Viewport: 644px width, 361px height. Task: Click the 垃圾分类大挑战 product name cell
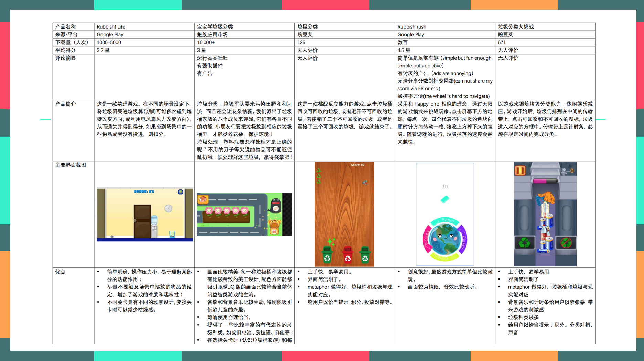545,26
